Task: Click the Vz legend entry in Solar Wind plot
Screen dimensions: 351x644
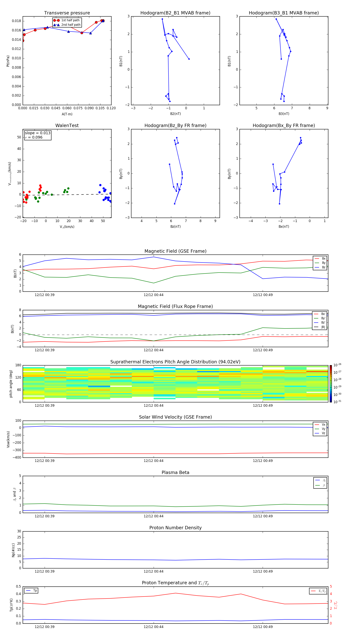Action: click(320, 433)
